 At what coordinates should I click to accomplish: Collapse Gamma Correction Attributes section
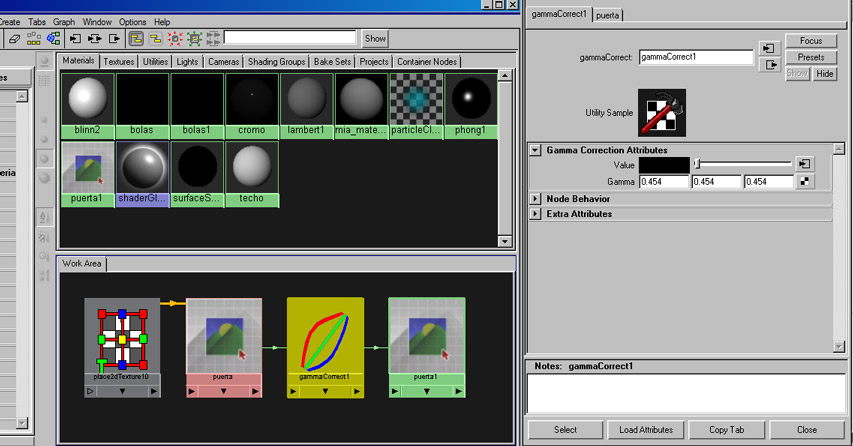click(x=535, y=150)
